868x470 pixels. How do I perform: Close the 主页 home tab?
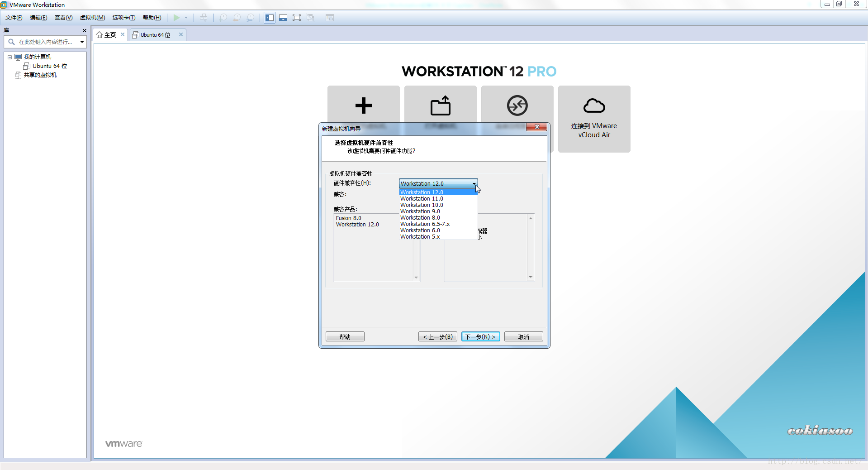(x=123, y=34)
